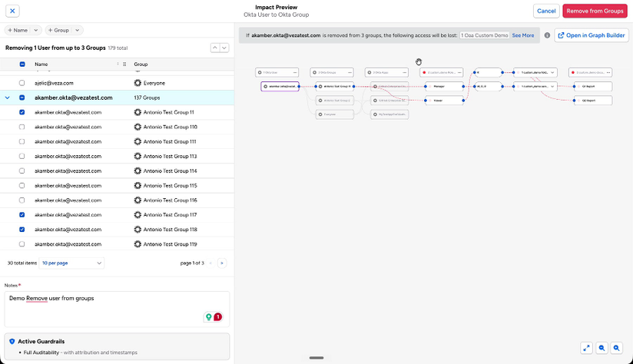Screen dimensions: 633x364
Task: Open the 10 per page dropdown
Action: tap(72, 263)
